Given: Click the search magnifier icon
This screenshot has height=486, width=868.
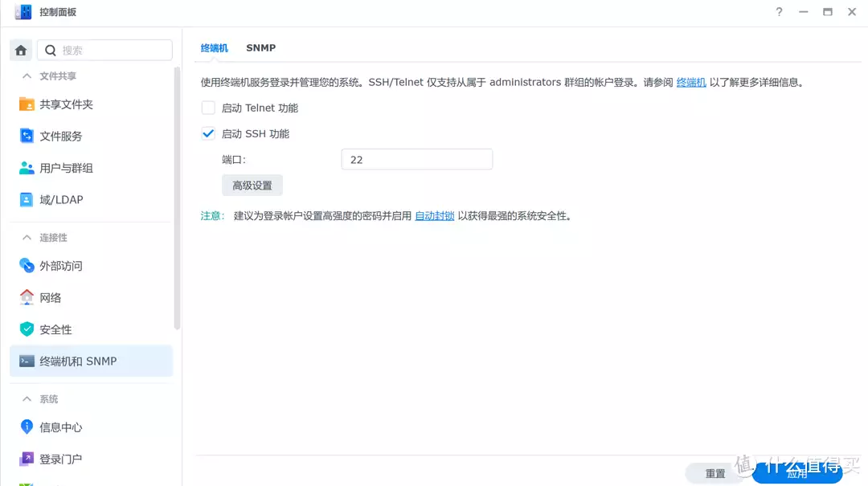Looking at the screenshot, I should point(51,51).
